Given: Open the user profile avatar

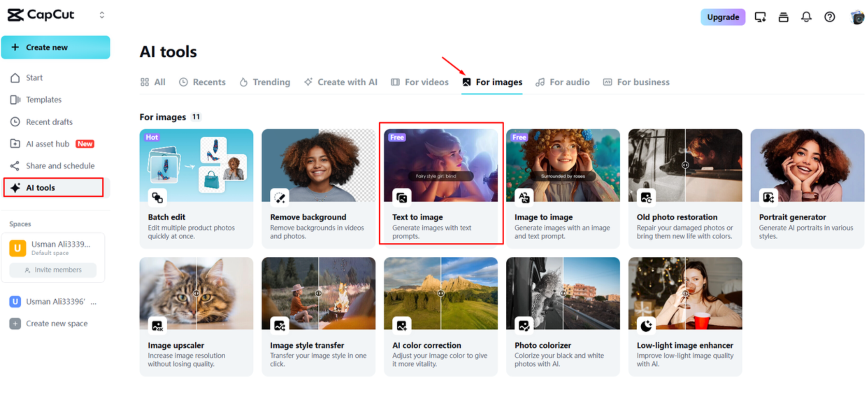Looking at the screenshot, I should pos(857,17).
